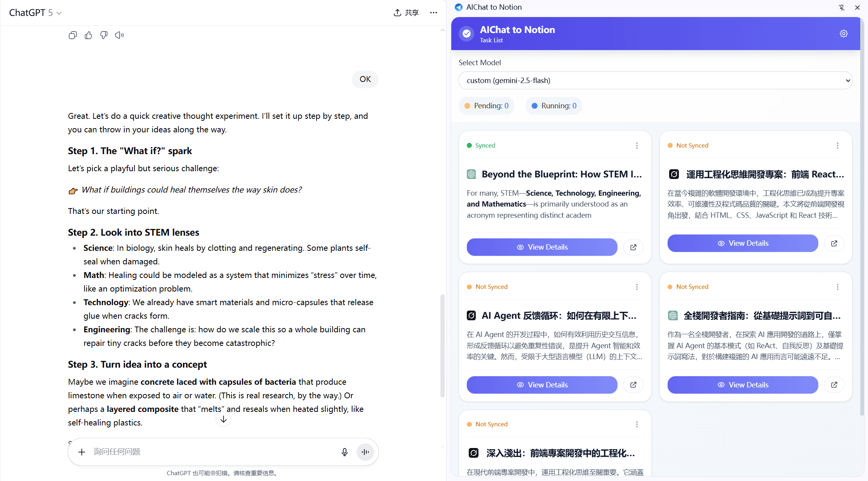Click the Step 3 Turn idea into concept heading
Viewport: 868px width, 481px height.
[x=137, y=365]
